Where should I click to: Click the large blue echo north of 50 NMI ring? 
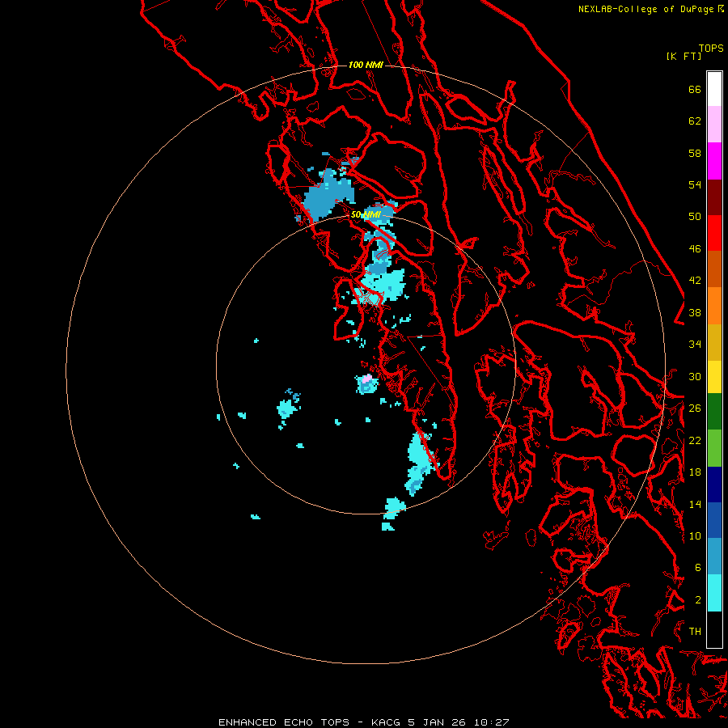click(328, 195)
